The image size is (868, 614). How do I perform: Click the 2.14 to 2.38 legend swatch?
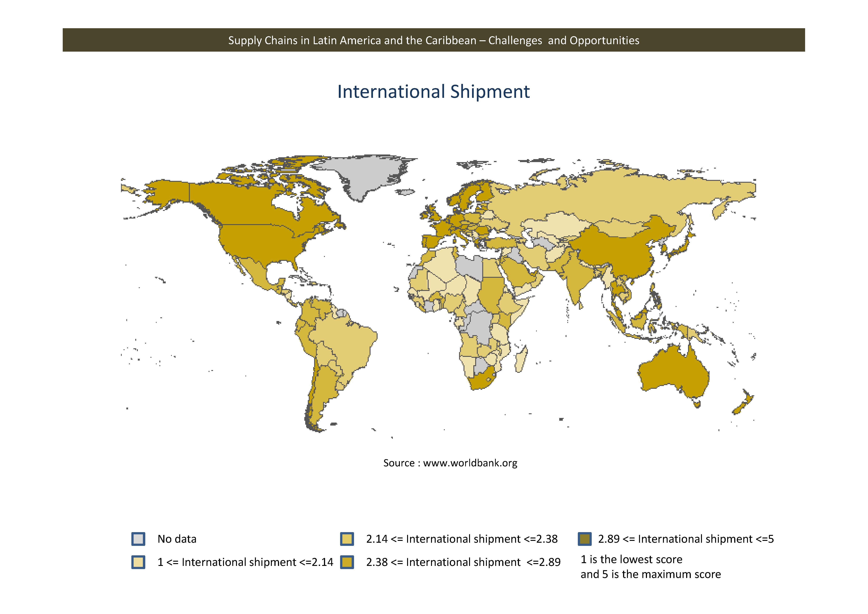pyautogui.click(x=347, y=539)
